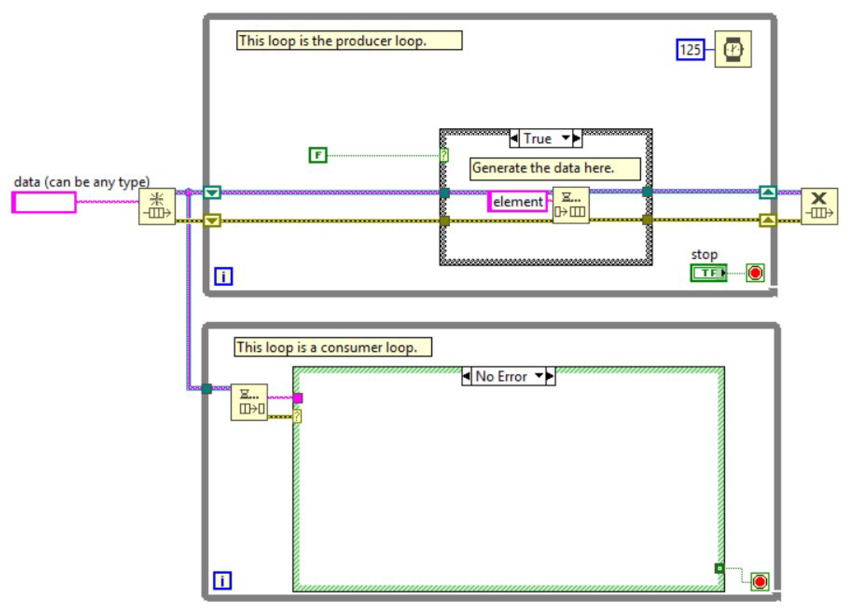Click the Release Queue function node
The image size is (851, 616).
coord(819,206)
